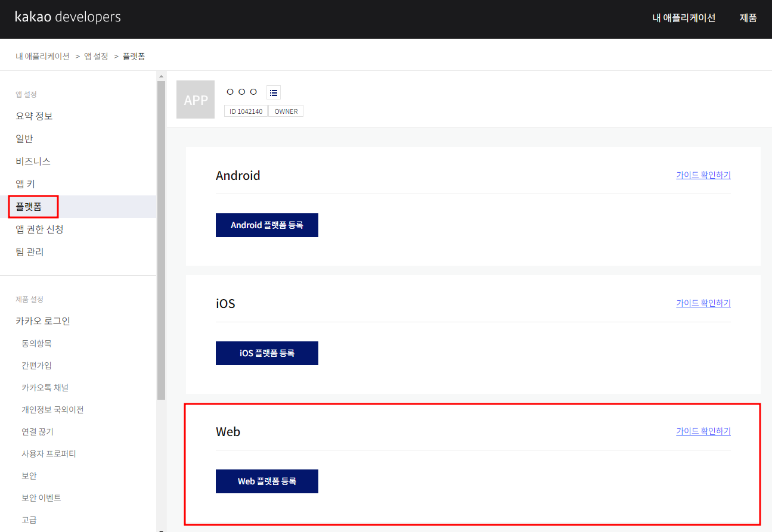Open 가이드 확인하기 link in Web section
Screen dimensions: 772x532
(703, 431)
